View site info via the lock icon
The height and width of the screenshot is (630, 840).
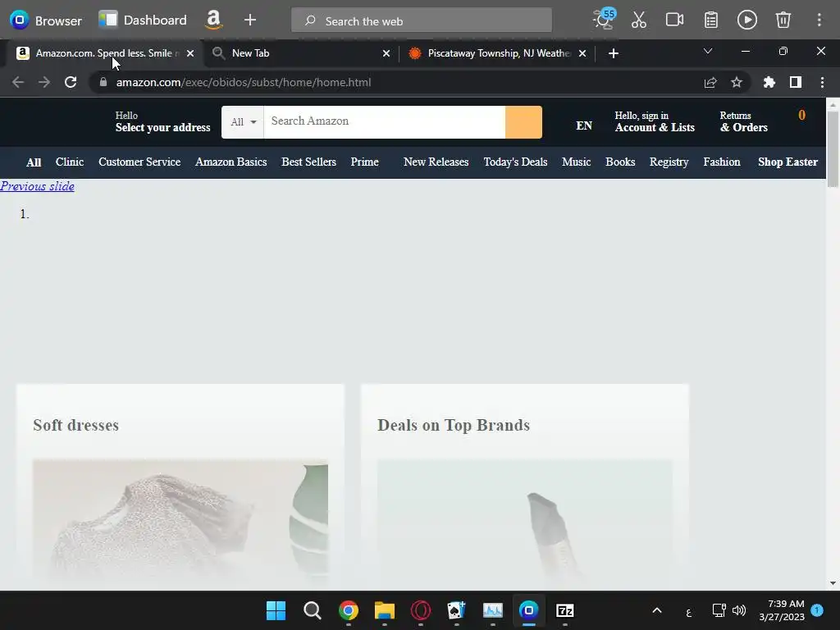[x=103, y=82]
